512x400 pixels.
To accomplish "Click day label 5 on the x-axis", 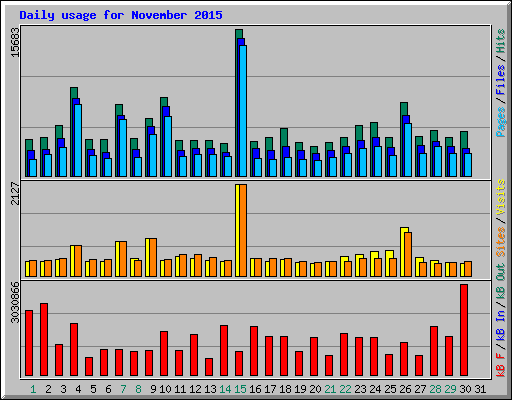I will click(93, 389).
